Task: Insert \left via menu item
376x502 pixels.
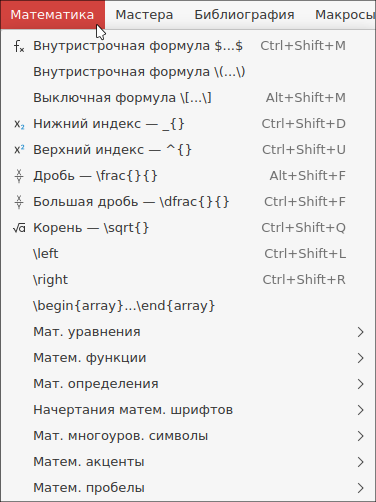Action: click(188, 254)
